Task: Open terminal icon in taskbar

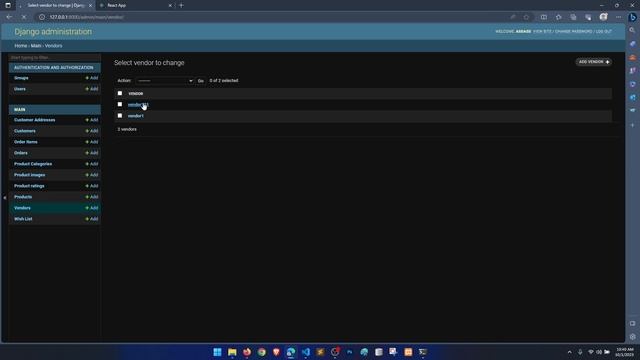Action: [x=423, y=352]
